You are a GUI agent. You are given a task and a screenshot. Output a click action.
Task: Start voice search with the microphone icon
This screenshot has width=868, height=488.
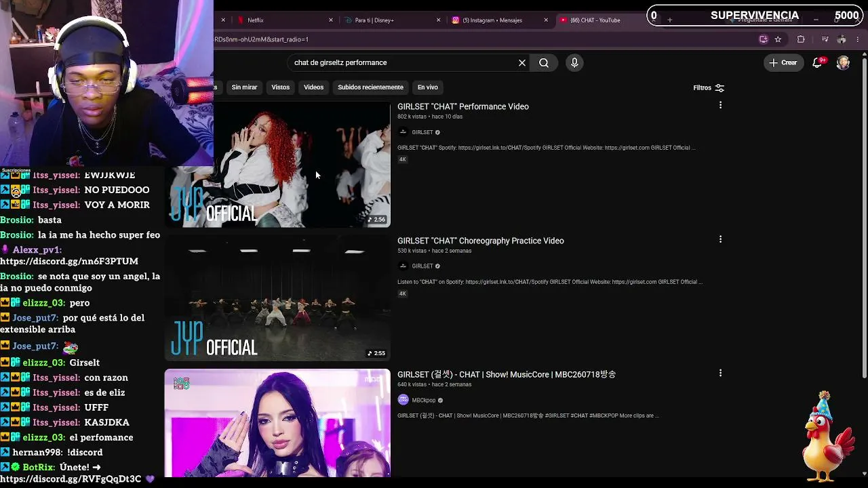click(x=574, y=62)
